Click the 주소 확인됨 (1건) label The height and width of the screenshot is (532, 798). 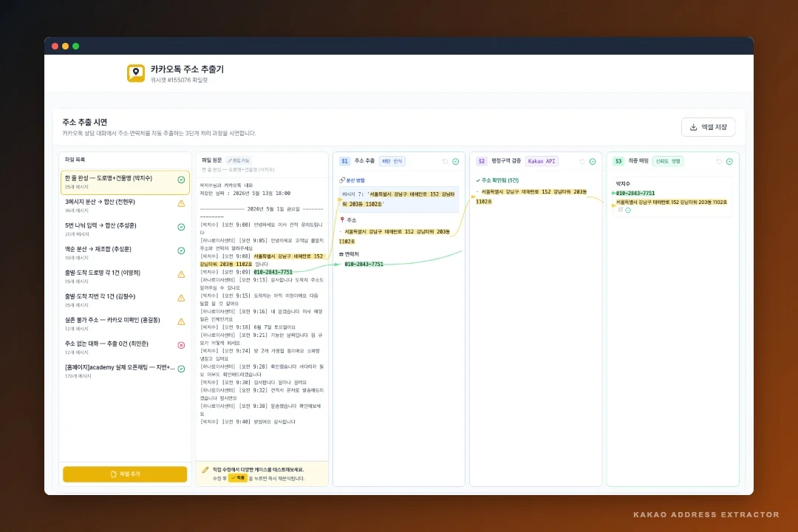tap(497, 180)
